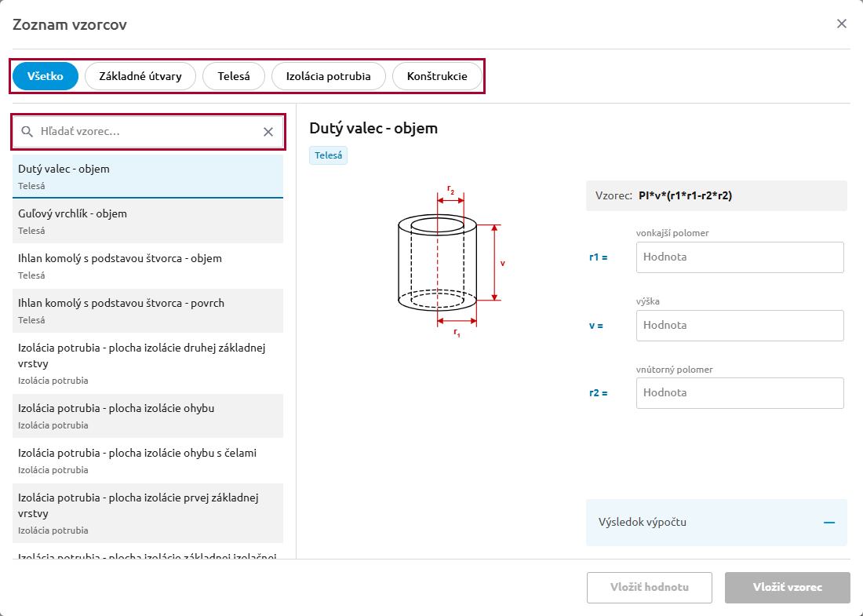
Task: Collapse the Výsledok výpočtu section
Action: 829,523
